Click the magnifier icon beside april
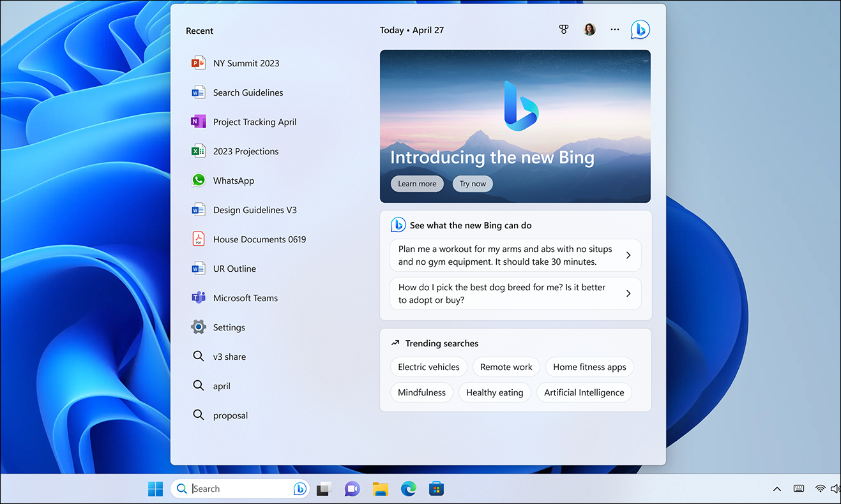 click(199, 386)
